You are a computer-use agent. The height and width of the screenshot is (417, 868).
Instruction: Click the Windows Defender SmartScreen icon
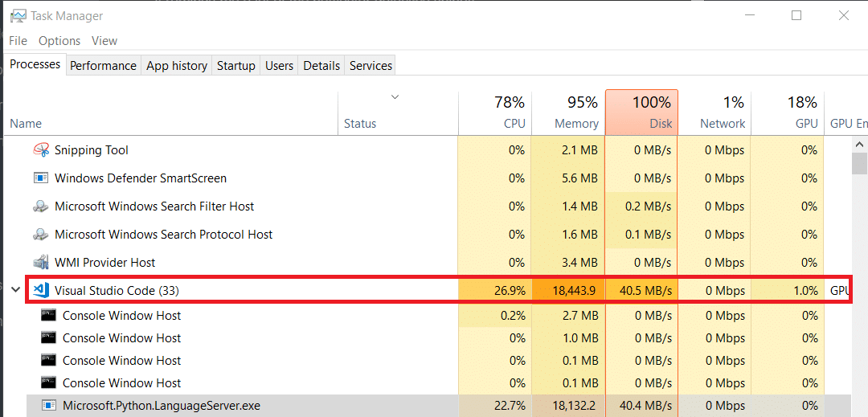pyautogui.click(x=41, y=178)
